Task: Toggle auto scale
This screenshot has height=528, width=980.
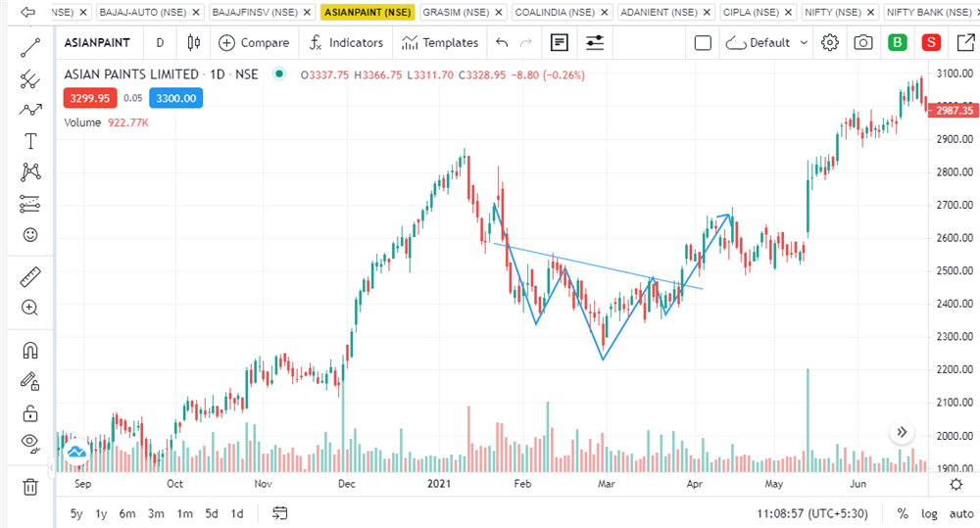Action: click(x=961, y=513)
